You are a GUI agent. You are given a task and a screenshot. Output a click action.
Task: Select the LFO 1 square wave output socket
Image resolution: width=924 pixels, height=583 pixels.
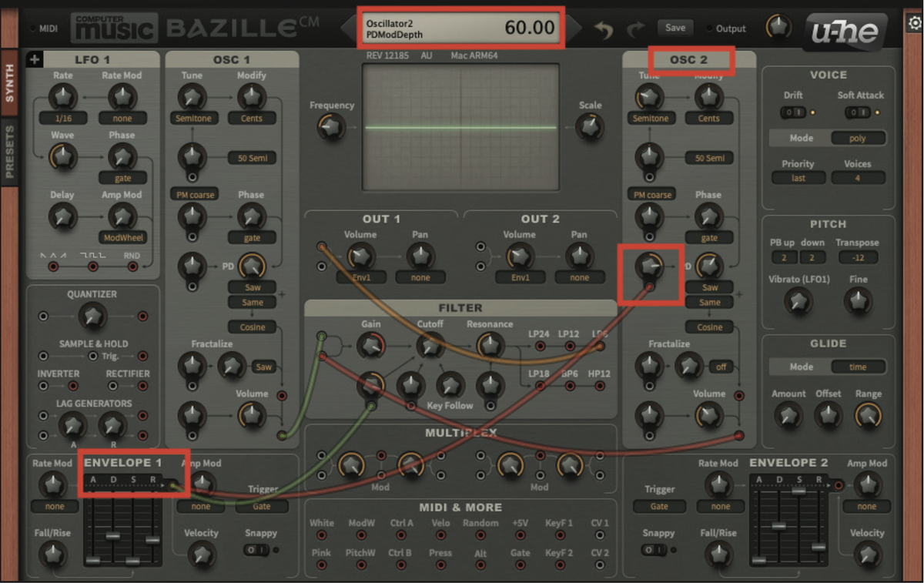click(93, 266)
